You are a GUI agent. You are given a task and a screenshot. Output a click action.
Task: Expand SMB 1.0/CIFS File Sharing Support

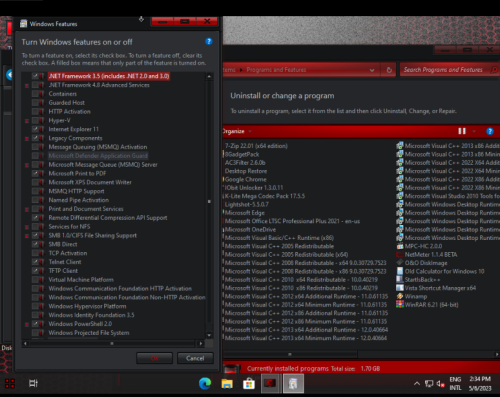tap(27, 236)
